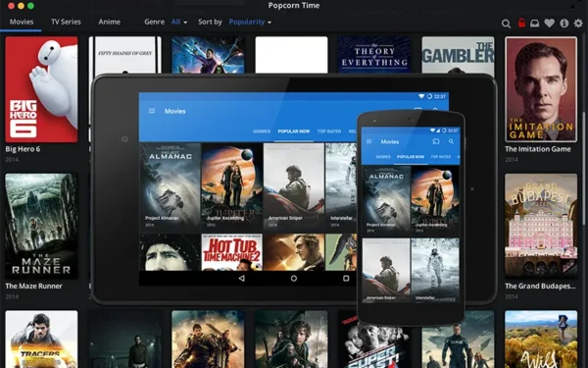
Task: Expand the Sort by Popularity dropdown
Action: [250, 22]
